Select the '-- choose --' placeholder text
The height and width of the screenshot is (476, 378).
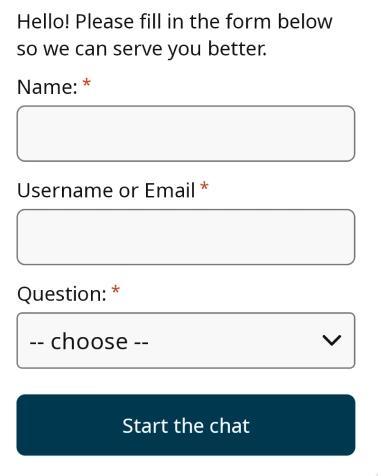pyautogui.click(x=89, y=341)
